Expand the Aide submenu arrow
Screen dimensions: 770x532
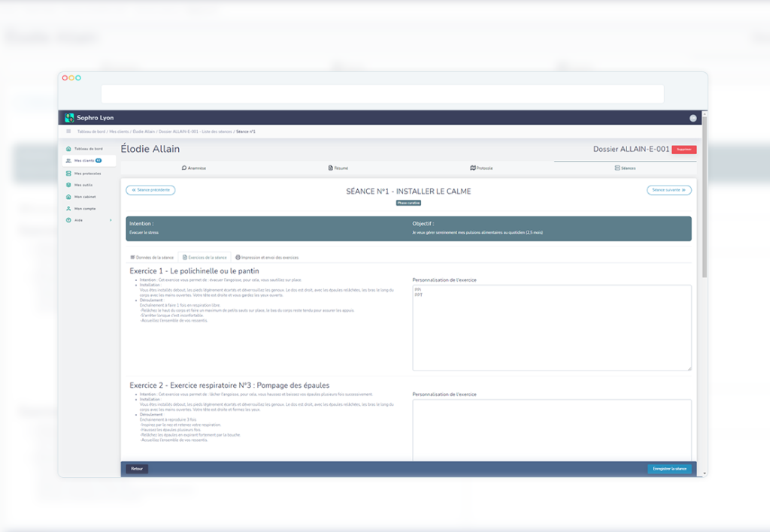pyautogui.click(x=111, y=220)
